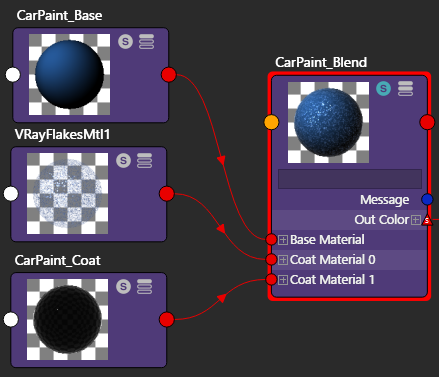The height and width of the screenshot is (377, 439).
Task: Expand Coat Material 0 plus box
Action: coord(283,260)
